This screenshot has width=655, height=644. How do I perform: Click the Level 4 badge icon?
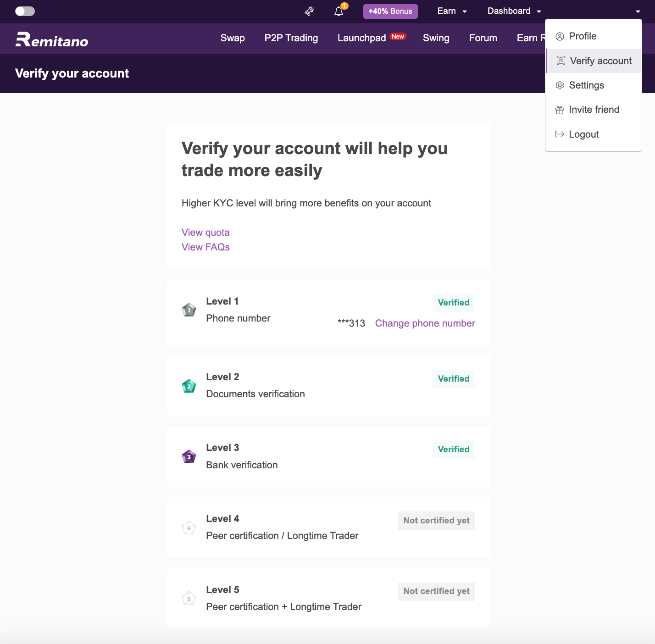point(189,528)
